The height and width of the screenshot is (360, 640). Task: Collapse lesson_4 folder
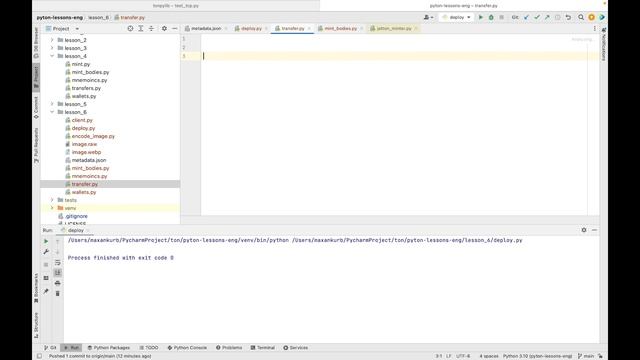pos(52,56)
